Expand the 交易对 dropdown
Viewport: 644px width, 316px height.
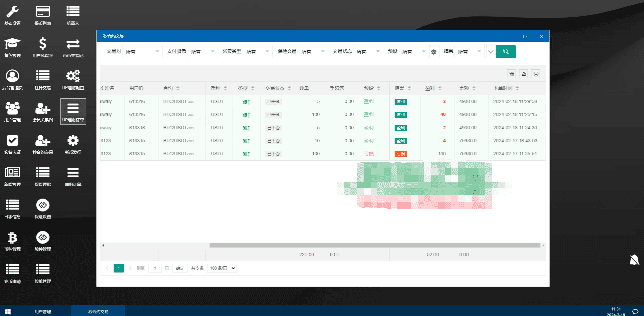click(x=142, y=52)
